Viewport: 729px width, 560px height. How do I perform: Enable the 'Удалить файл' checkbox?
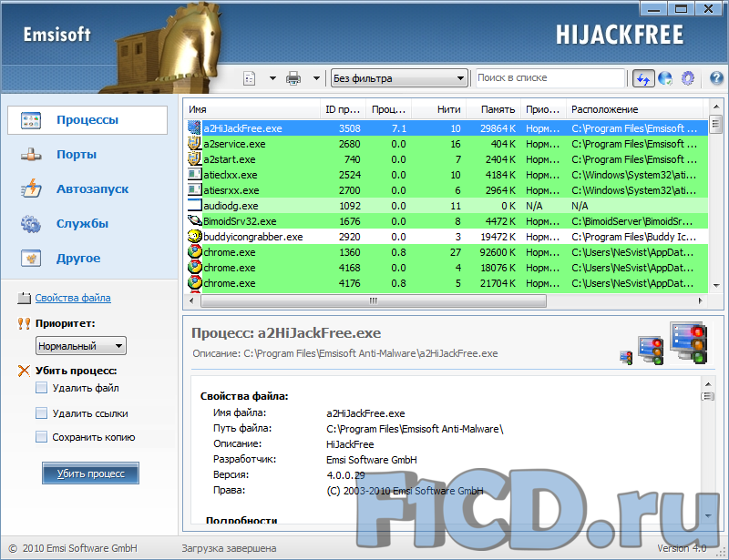pos(41,388)
